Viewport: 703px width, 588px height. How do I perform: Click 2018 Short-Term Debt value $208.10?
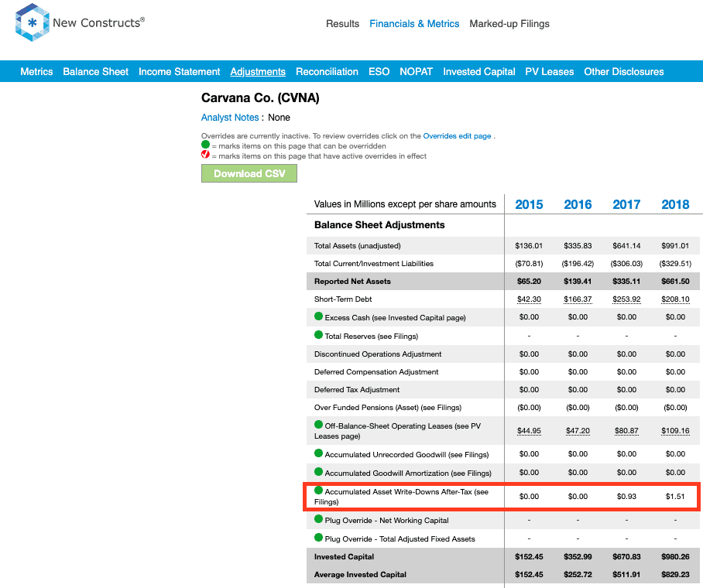click(x=675, y=299)
